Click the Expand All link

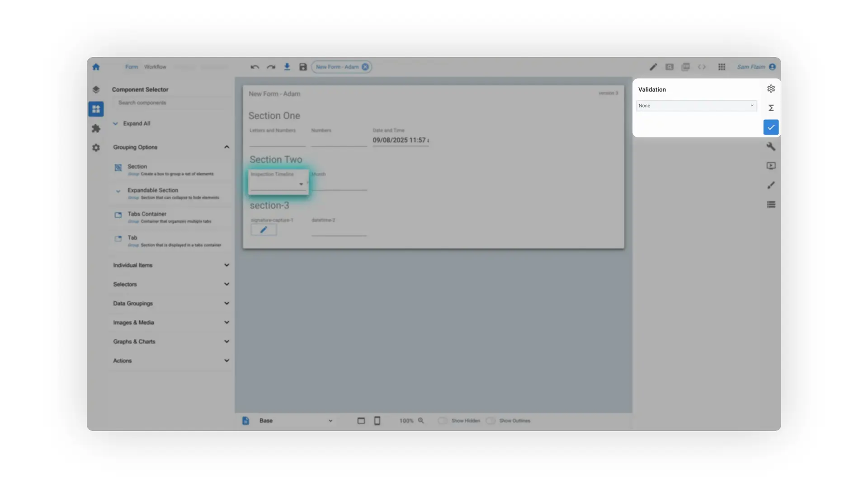(137, 123)
